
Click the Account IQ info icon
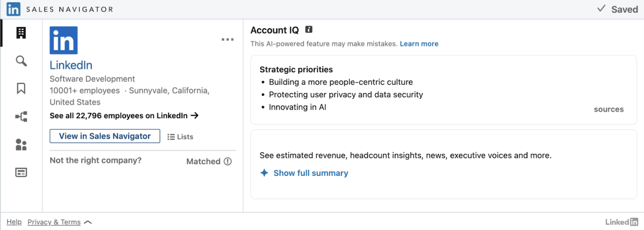309,30
